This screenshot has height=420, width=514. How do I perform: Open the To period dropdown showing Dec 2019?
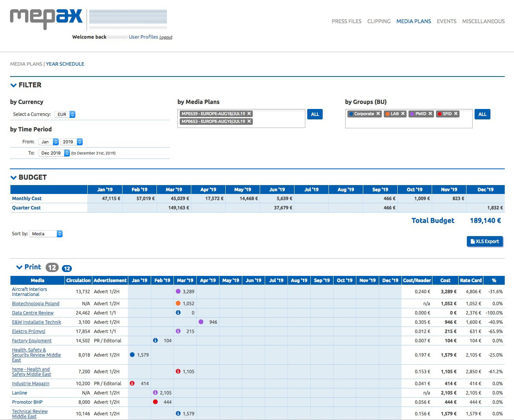pos(54,153)
